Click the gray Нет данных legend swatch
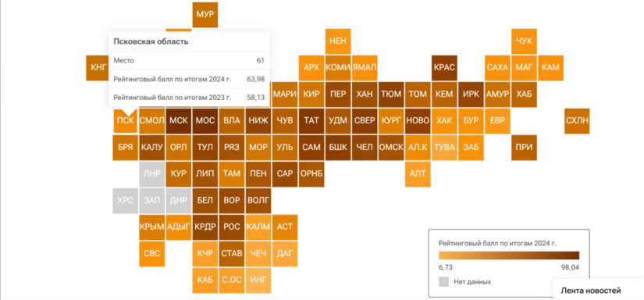The image size is (644, 300). 443,282
